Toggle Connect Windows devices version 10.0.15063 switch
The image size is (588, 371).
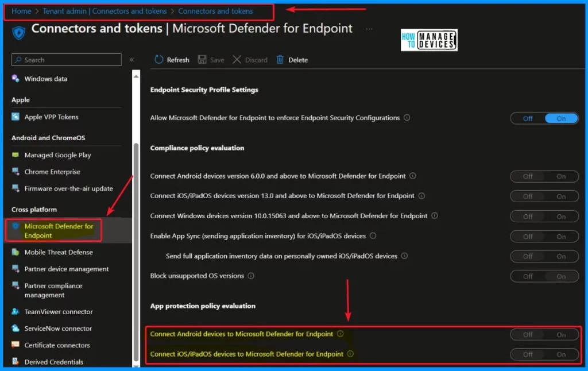tap(544, 217)
